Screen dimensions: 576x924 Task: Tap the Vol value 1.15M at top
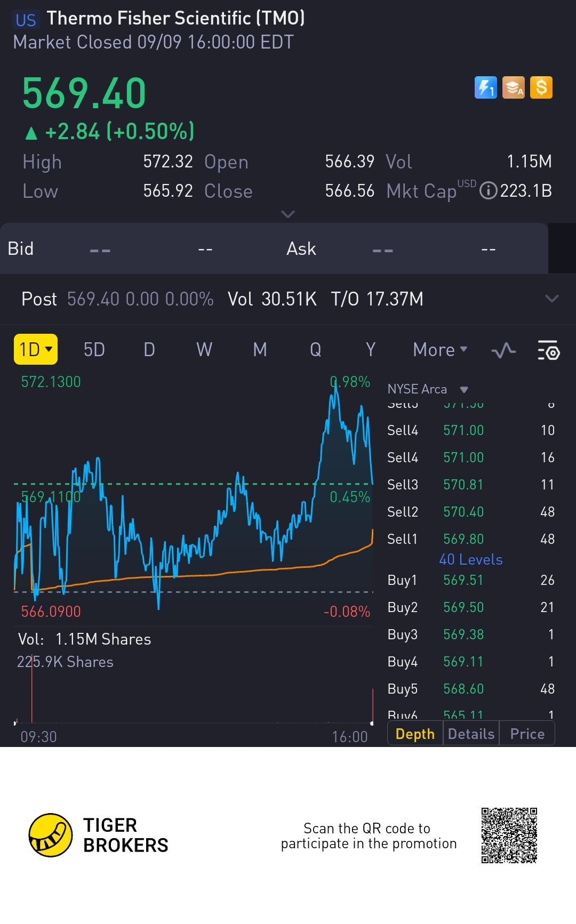529,162
